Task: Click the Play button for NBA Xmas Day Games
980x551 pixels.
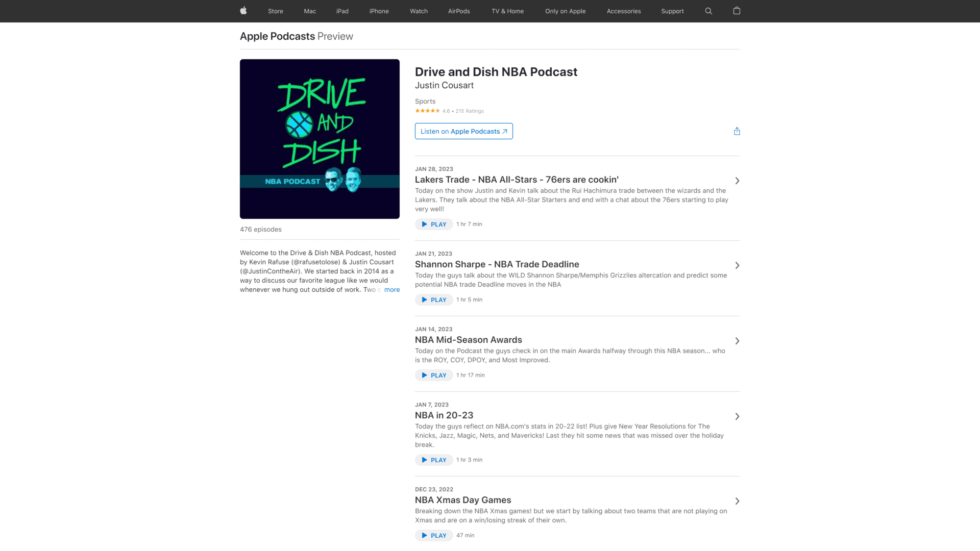Action: (x=433, y=535)
